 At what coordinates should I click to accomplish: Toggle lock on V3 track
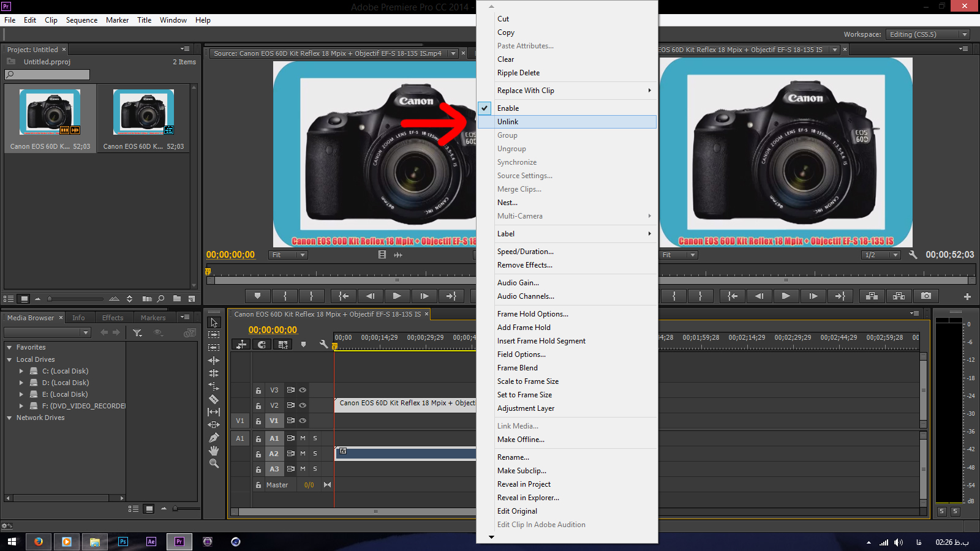point(258,390)
